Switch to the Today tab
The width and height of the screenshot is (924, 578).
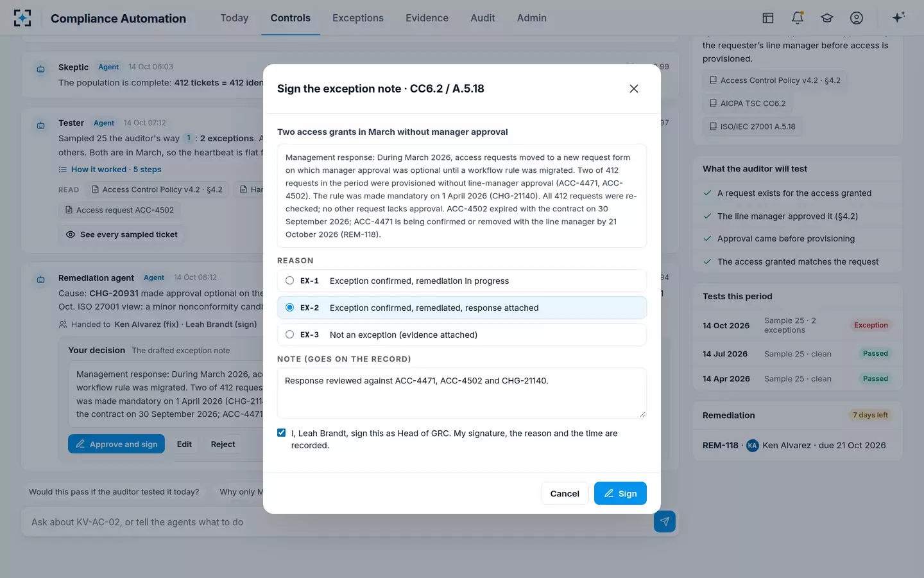[234, 18]
